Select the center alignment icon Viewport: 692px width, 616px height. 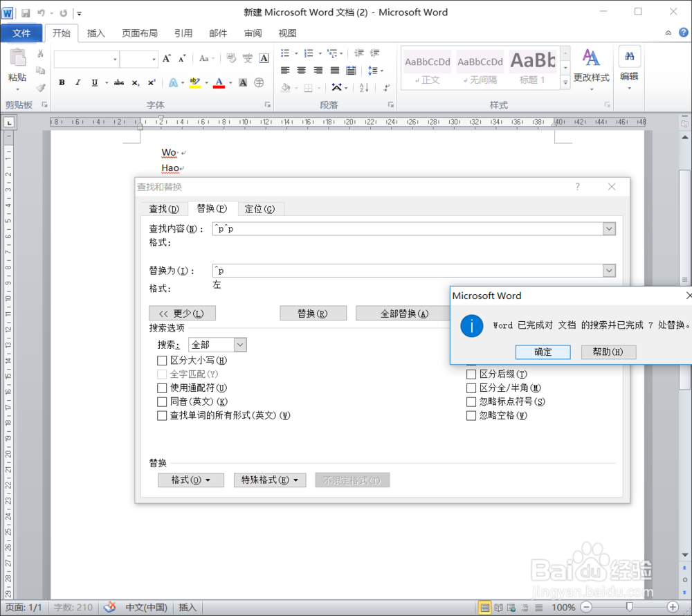click(x=300, y=69)
